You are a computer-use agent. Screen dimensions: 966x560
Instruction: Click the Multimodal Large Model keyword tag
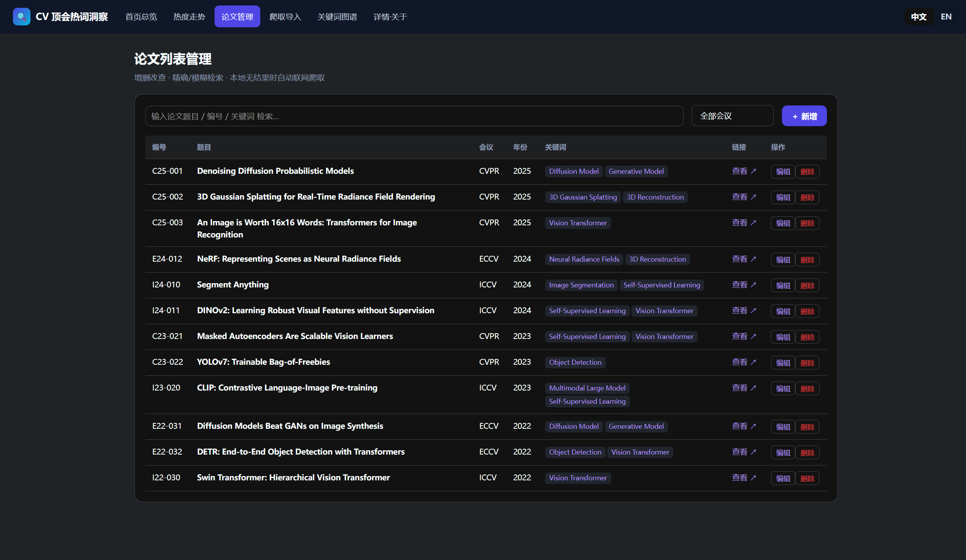tap(587, 388)
